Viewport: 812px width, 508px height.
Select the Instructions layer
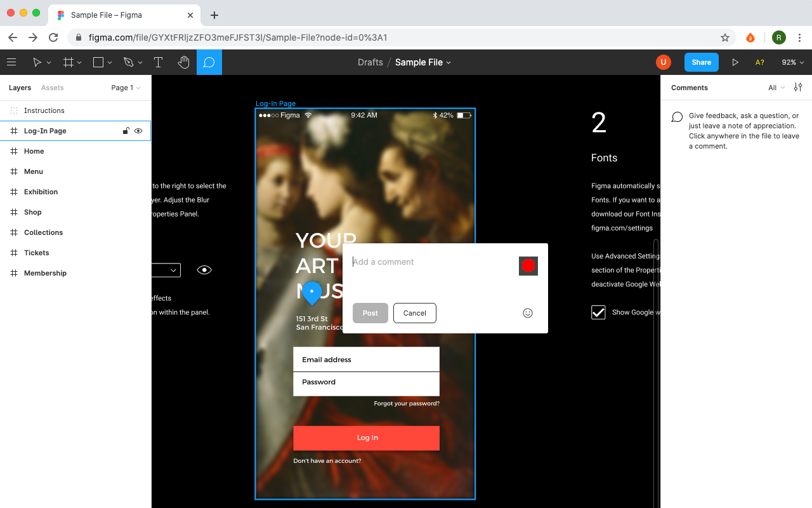point(75,110)
